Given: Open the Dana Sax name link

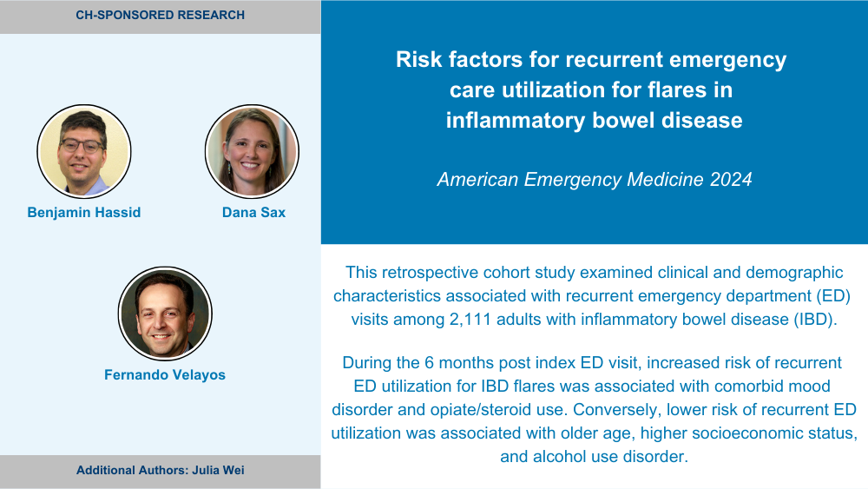Looking at the screenshot, I should (253, 213).
